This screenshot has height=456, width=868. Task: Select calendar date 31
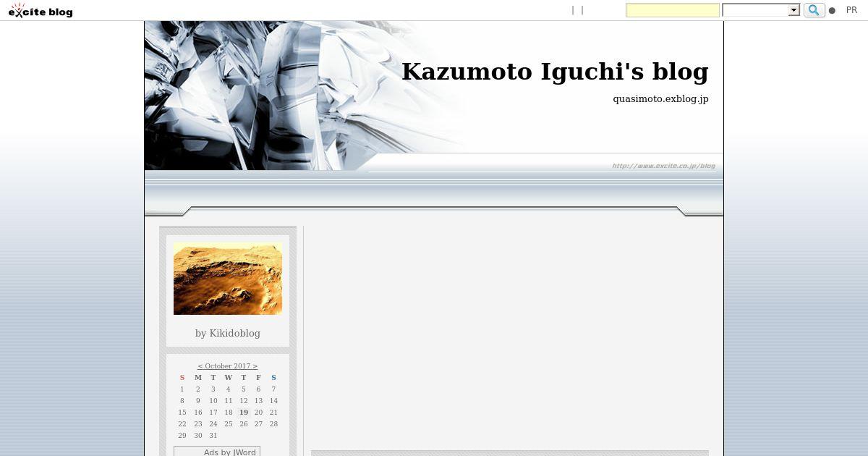[213, 436]
